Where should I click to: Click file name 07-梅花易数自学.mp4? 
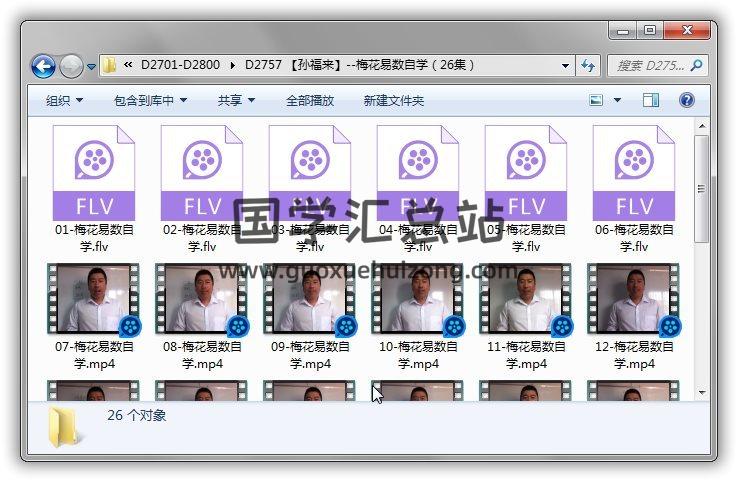(94, 355)
